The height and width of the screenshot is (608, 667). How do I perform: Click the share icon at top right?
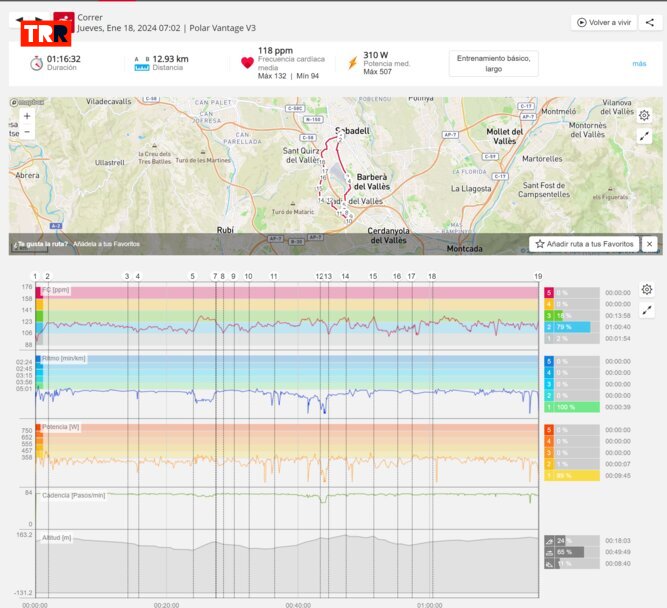[x=650, y=23]
